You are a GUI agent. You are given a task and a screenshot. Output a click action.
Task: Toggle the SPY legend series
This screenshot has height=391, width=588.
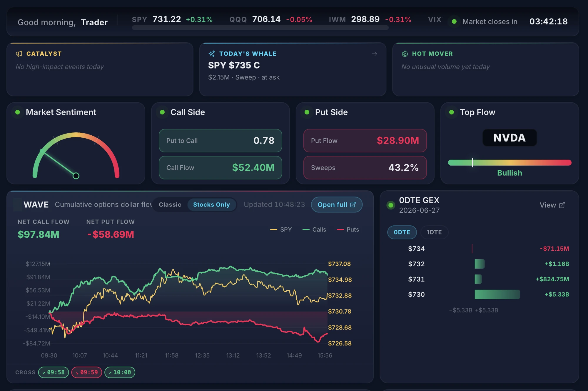coord(281,229)
